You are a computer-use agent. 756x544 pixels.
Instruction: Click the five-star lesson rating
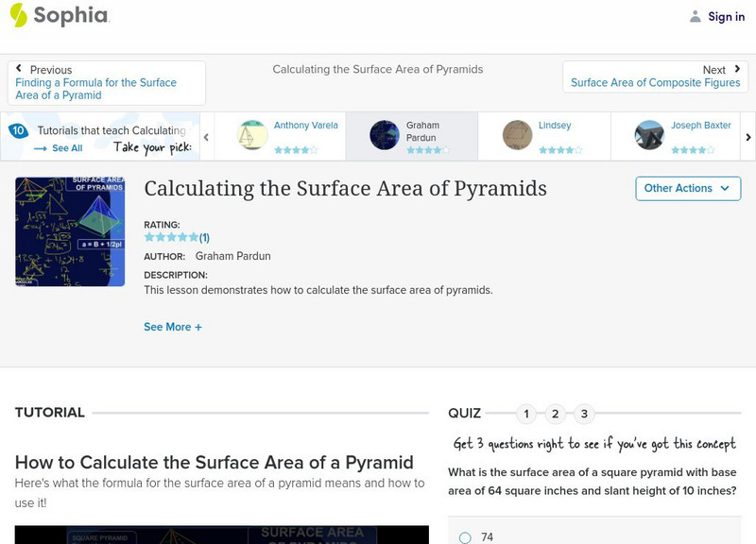point(171,237)
